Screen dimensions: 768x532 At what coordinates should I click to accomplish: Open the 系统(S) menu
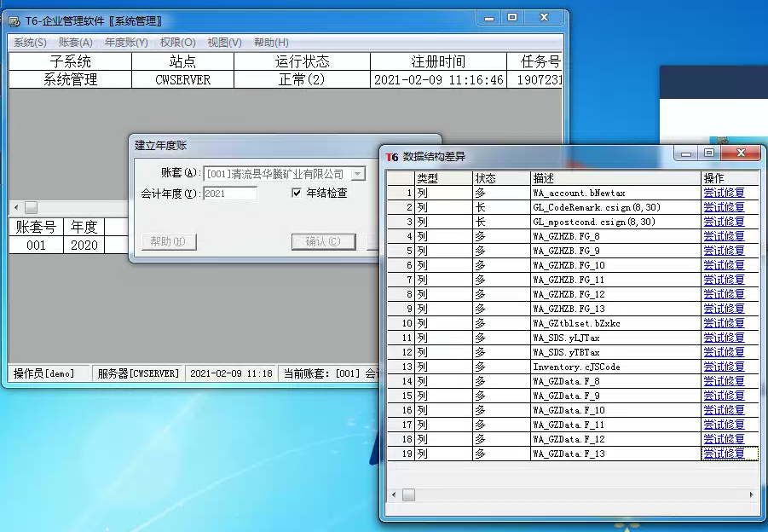[30, 43]
